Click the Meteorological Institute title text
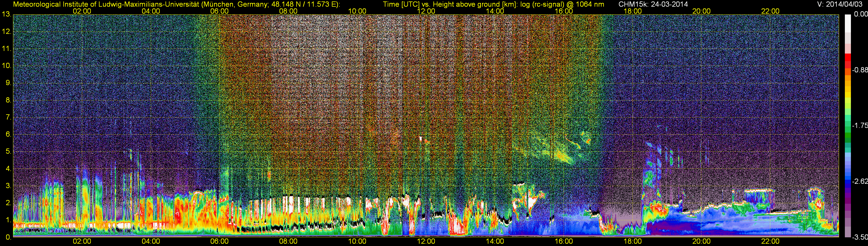The image size is (868, 246). point(176,4)
